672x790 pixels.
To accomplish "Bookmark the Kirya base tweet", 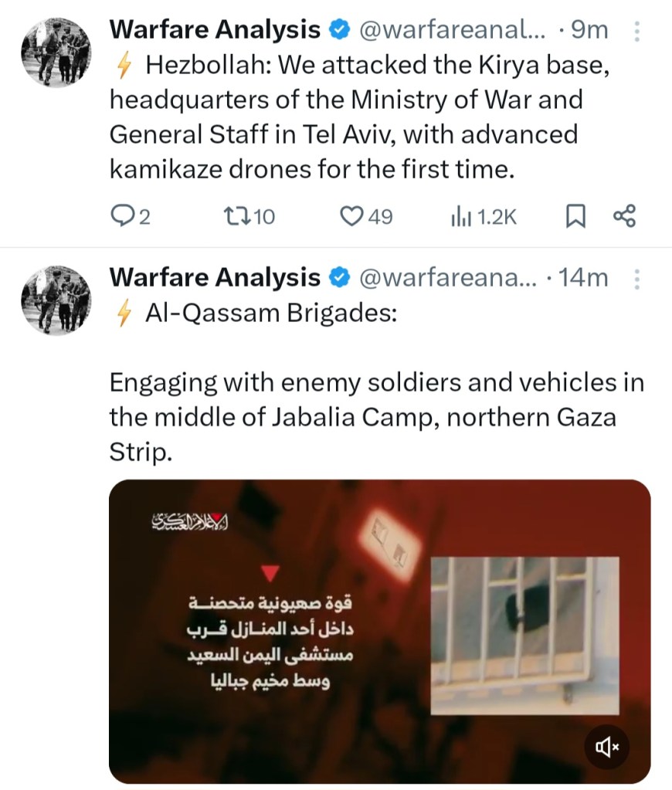I will (x=575, y=218).
